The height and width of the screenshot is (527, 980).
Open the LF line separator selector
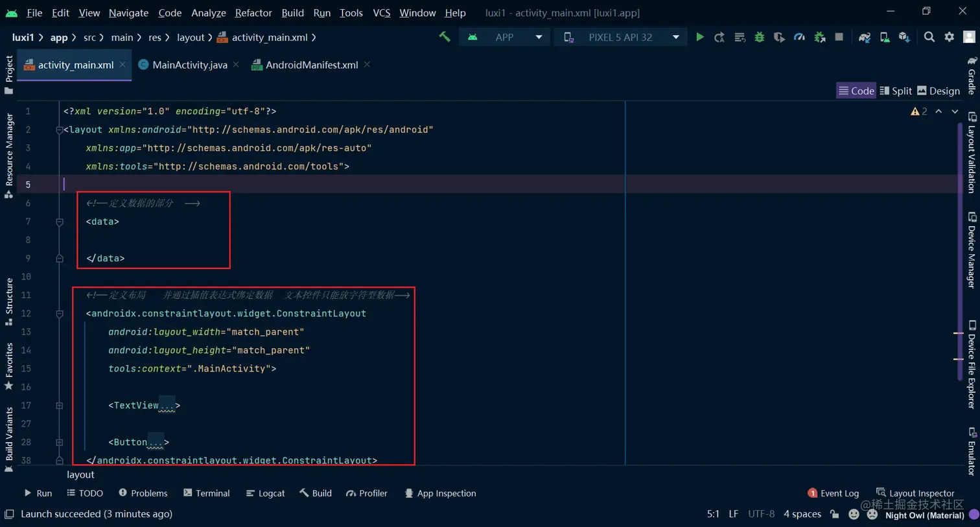[734, 514]
